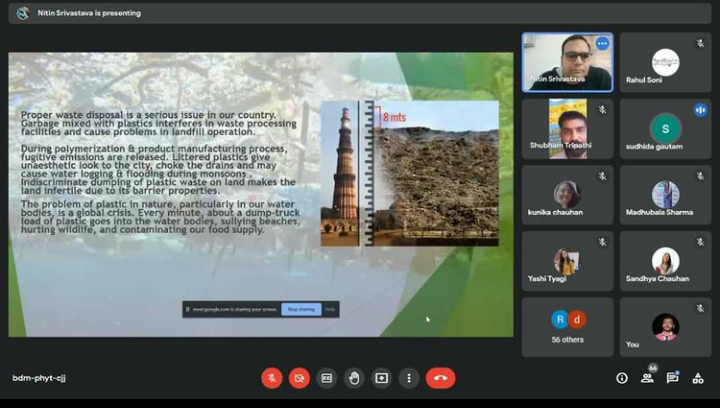Open the chat with everyone panel
Image resolution: width=720 pixels, height=408 pixels.
[673, 378]
